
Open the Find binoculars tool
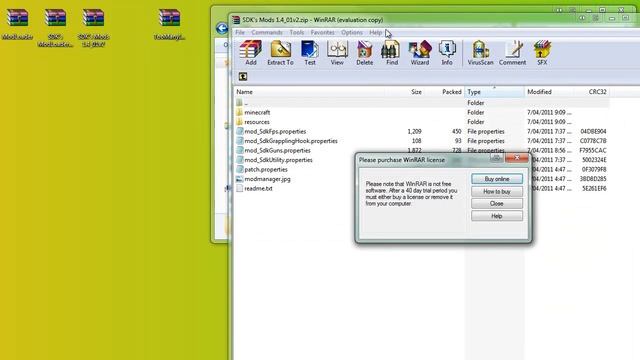[x=391, y=53]
